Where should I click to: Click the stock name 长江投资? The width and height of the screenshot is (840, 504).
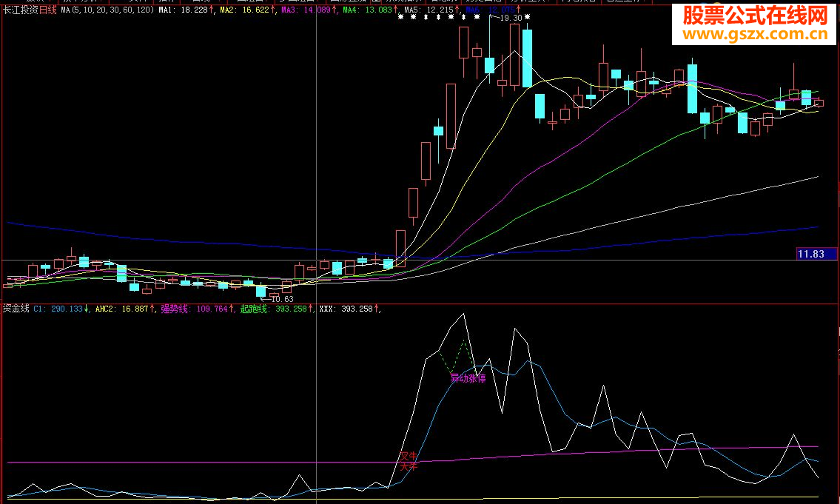click(x=21, y=10)
